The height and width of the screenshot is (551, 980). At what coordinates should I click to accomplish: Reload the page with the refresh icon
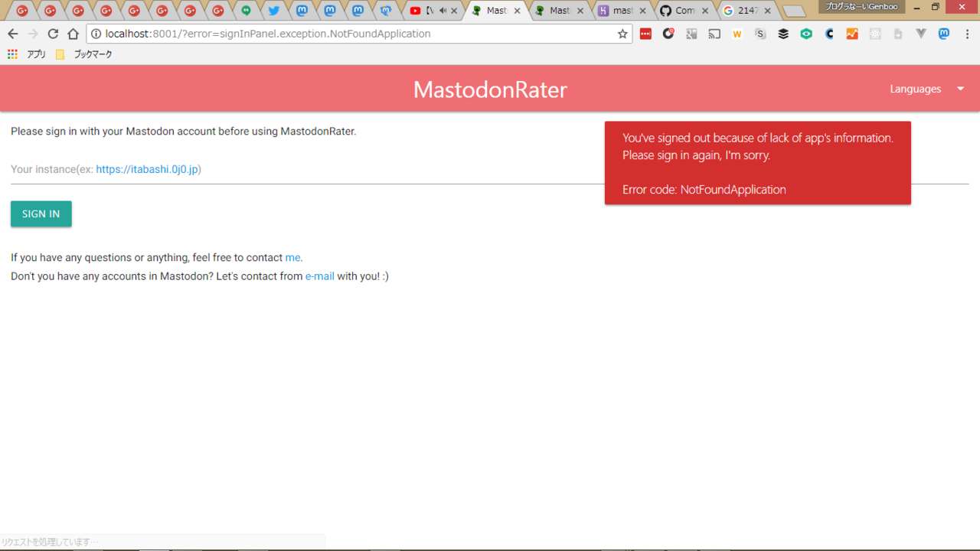53,34
